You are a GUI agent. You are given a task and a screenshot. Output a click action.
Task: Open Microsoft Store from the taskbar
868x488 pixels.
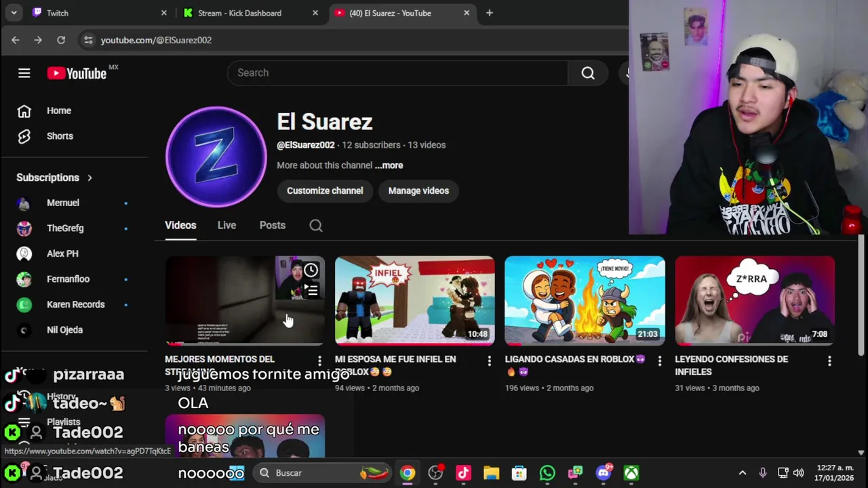point(519,473)
